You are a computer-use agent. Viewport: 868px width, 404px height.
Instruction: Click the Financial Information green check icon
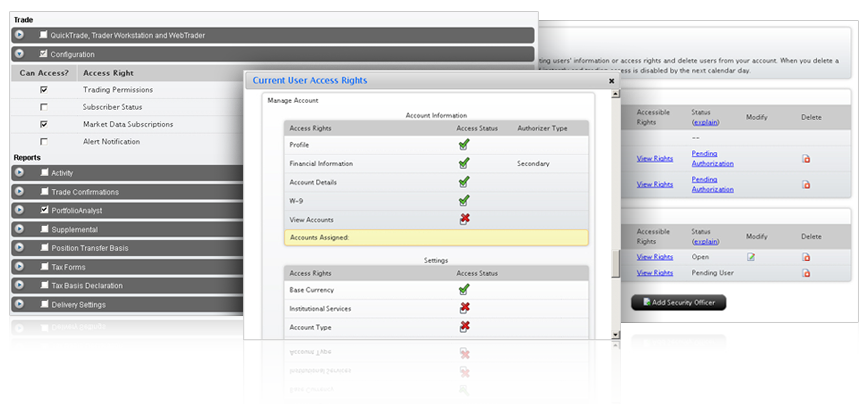pos(464,163)
